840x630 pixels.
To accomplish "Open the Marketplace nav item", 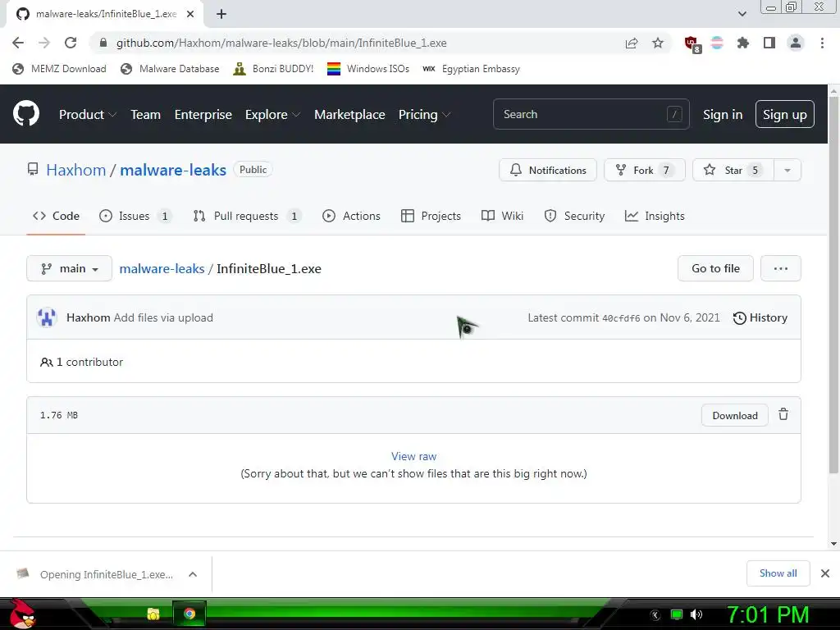I will (x=349, y=114).
